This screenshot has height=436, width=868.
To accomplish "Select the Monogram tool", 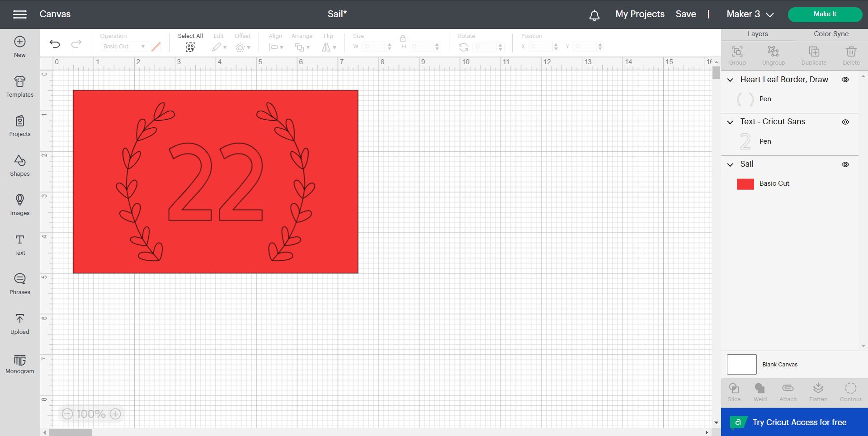I will tap(19, 364).
